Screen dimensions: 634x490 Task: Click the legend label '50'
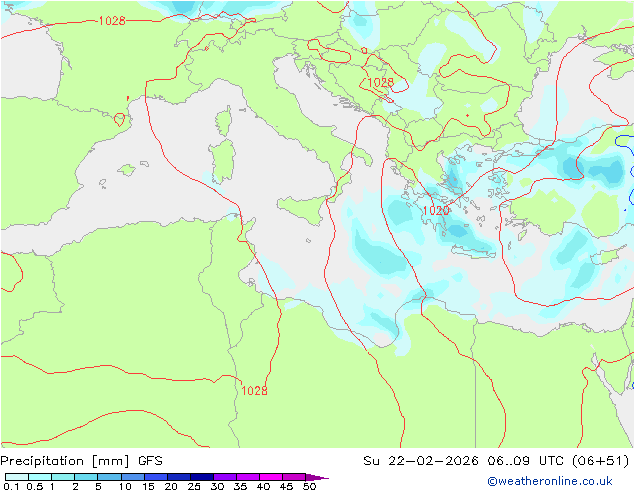tap(310, 486)
